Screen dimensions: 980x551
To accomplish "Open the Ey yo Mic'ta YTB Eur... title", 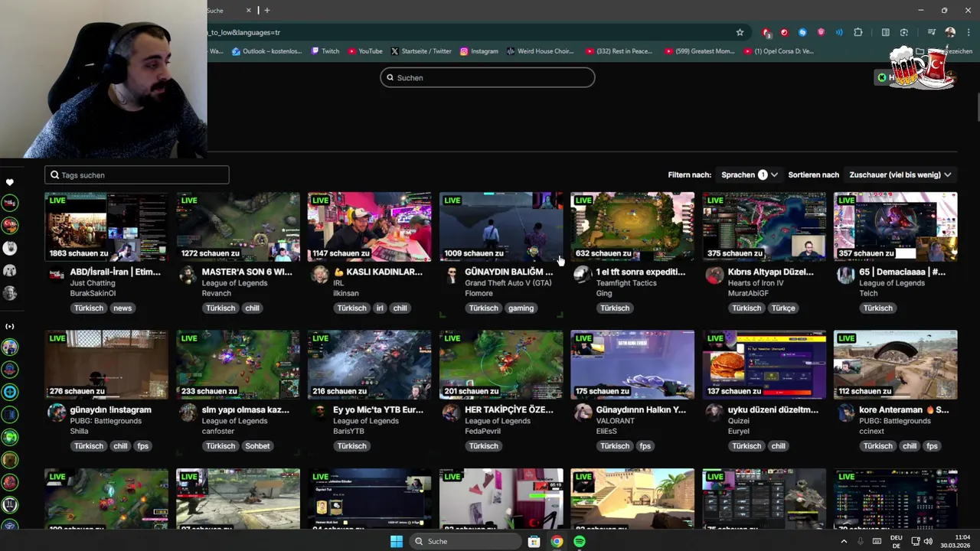I will [378, 410].
